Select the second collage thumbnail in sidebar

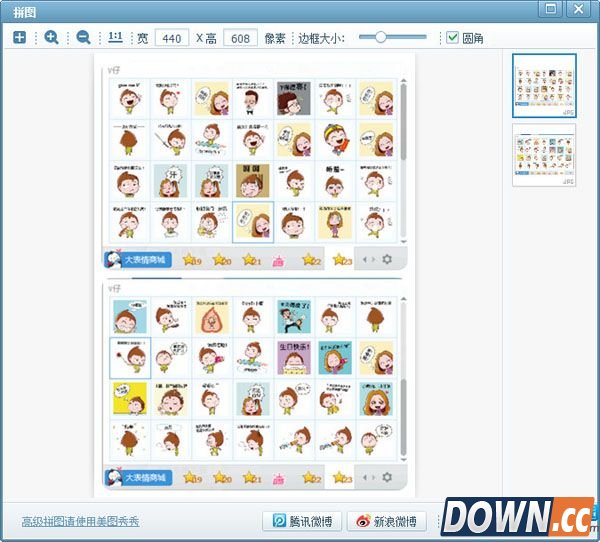[x=544, y=155]
